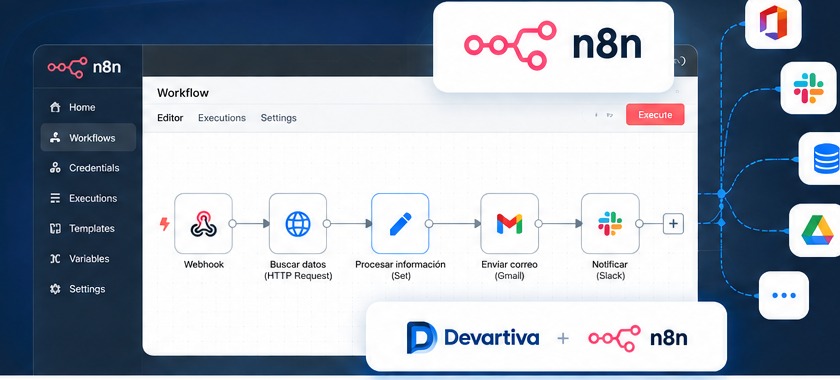Screen dimensions: 840x380
Task: Click the Slack node output connector
Action: 639,223
